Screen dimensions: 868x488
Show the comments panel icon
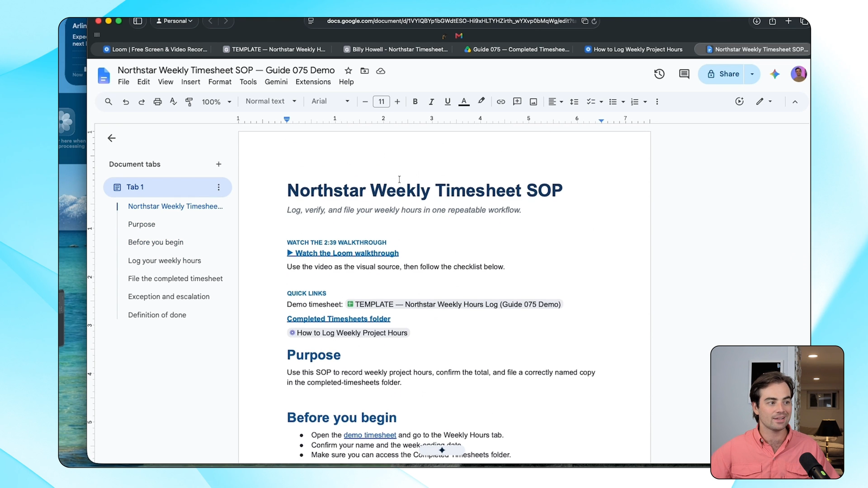[x=684, y=74]
